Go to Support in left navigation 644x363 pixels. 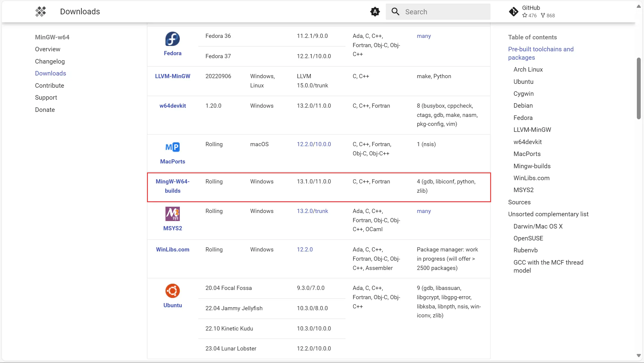(x=46, y=98)
